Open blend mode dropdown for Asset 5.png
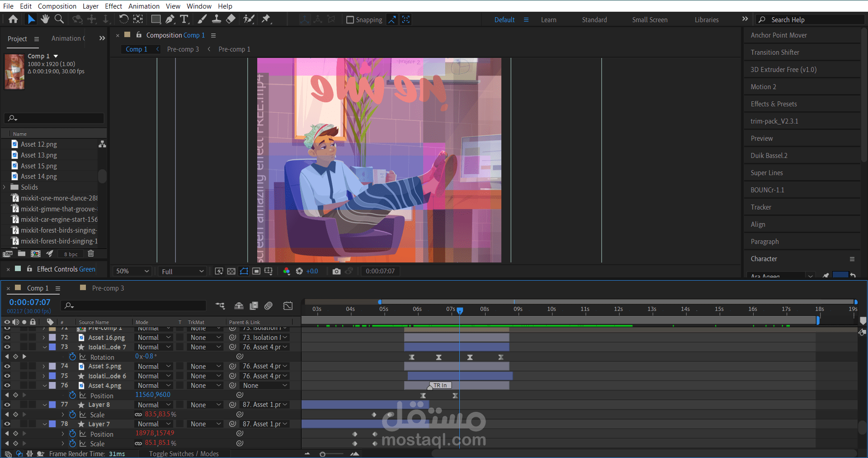 pos(154,367)
